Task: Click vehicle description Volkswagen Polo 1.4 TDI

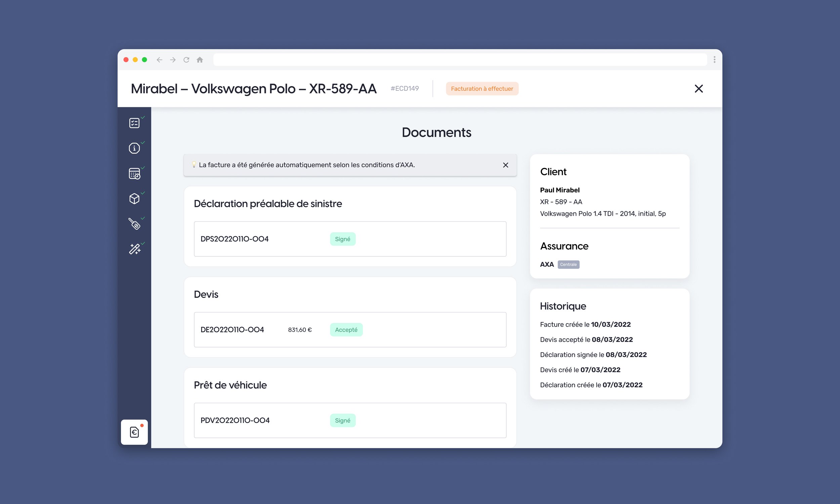Action: 603,214
